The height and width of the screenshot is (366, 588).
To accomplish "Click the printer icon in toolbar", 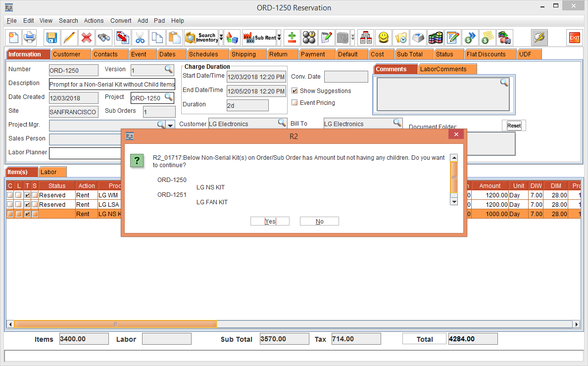I will coord(29,38).
